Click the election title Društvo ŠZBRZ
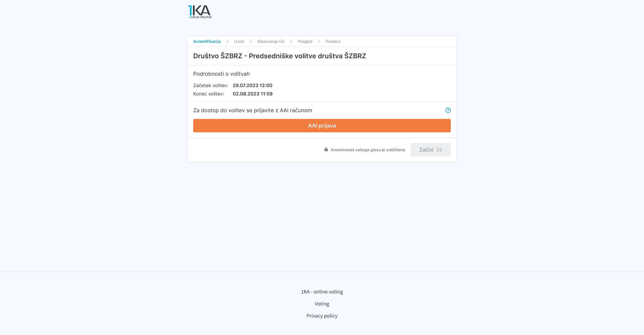This screenshot has height=335, width=644. [x=279, y=56]
